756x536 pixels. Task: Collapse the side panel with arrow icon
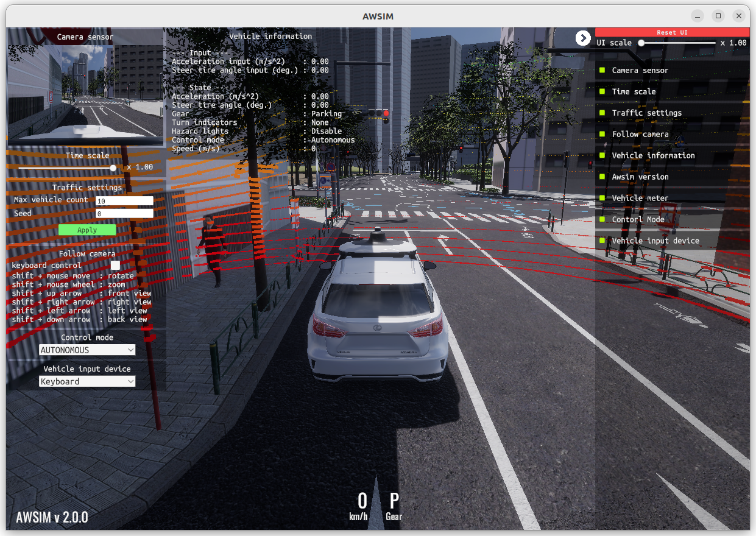coord(583,38)
